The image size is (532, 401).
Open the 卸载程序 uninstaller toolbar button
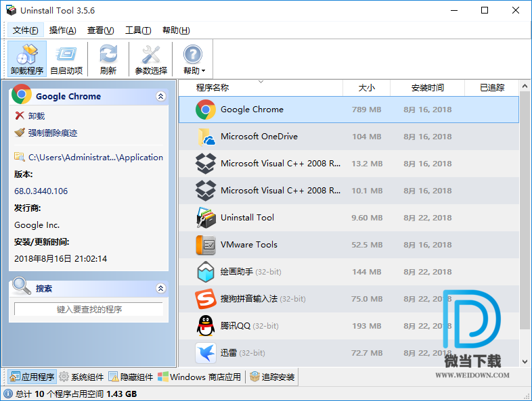tap(27, 59)
